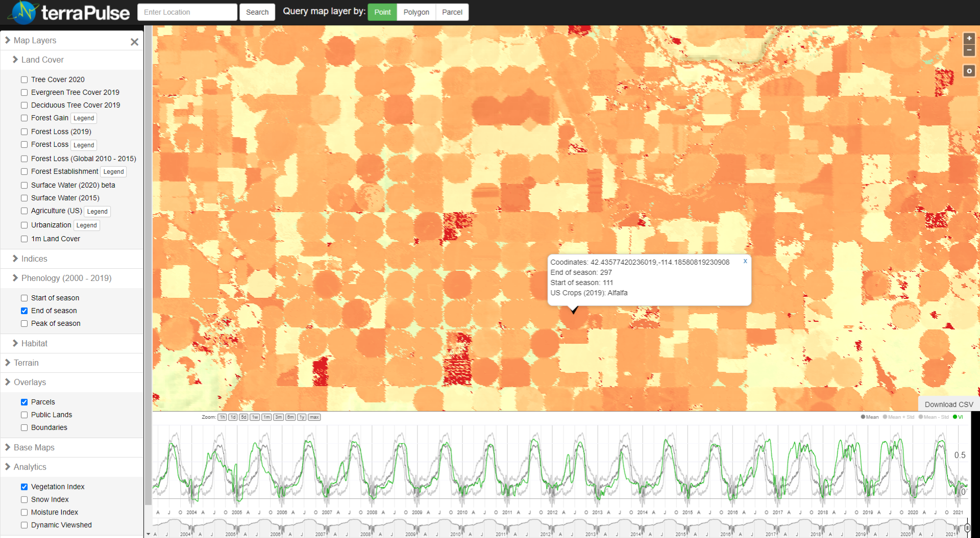Uncheck Vegetation Index analytics

pyautogui.click(x=24, y=486)
